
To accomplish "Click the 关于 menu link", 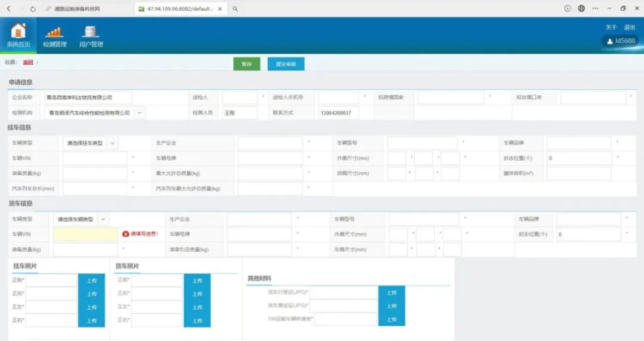I will 610,27.
